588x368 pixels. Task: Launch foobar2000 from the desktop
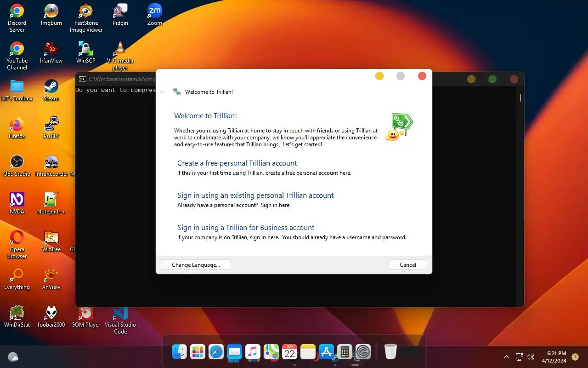pos(51,317)
